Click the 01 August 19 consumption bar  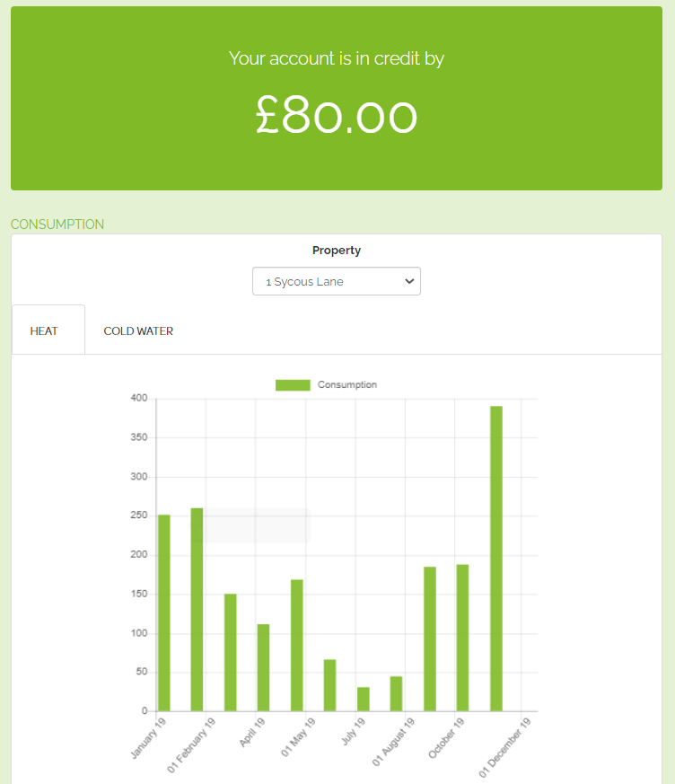click(396, 694)
